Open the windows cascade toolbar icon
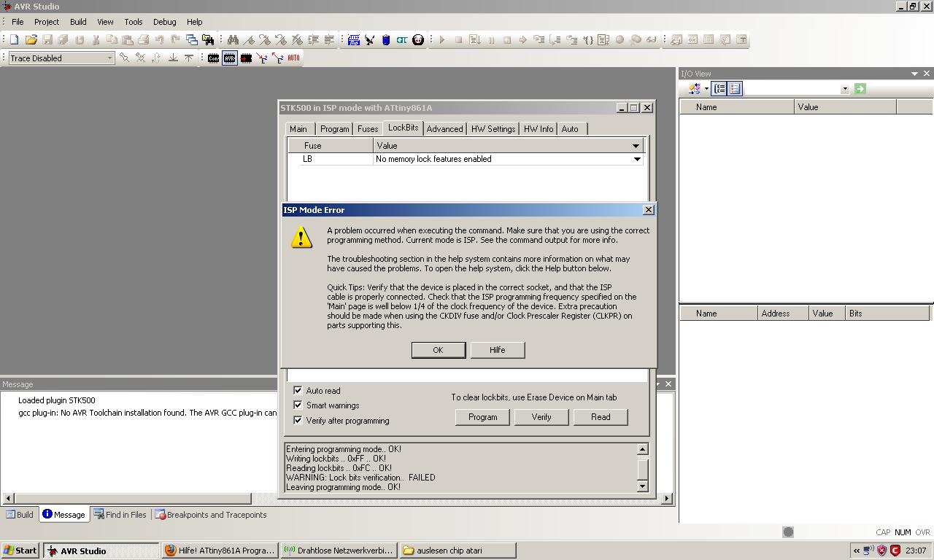 click(192, 40)
